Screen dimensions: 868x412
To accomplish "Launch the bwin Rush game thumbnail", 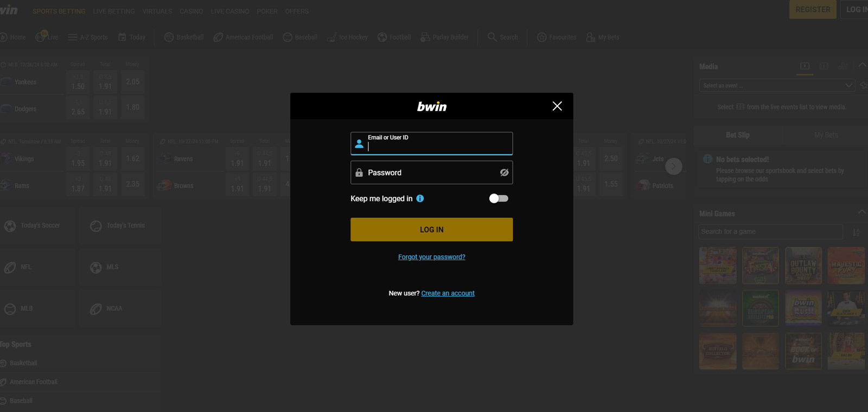I will (803, 308).
